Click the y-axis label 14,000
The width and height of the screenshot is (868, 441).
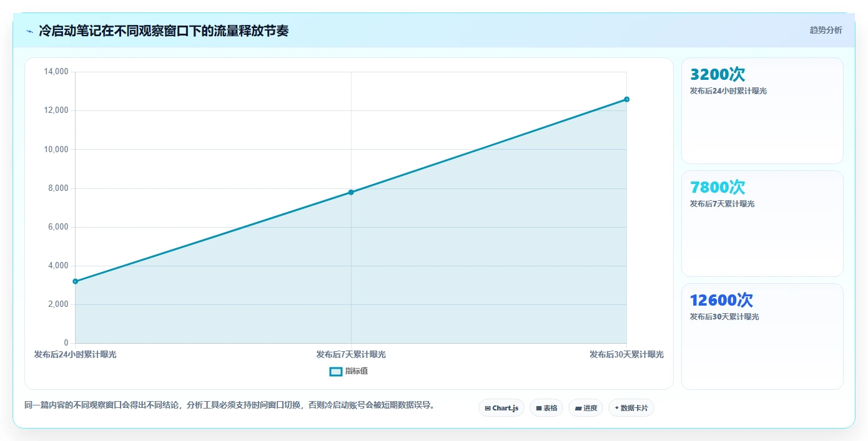[x=56, y=72]
